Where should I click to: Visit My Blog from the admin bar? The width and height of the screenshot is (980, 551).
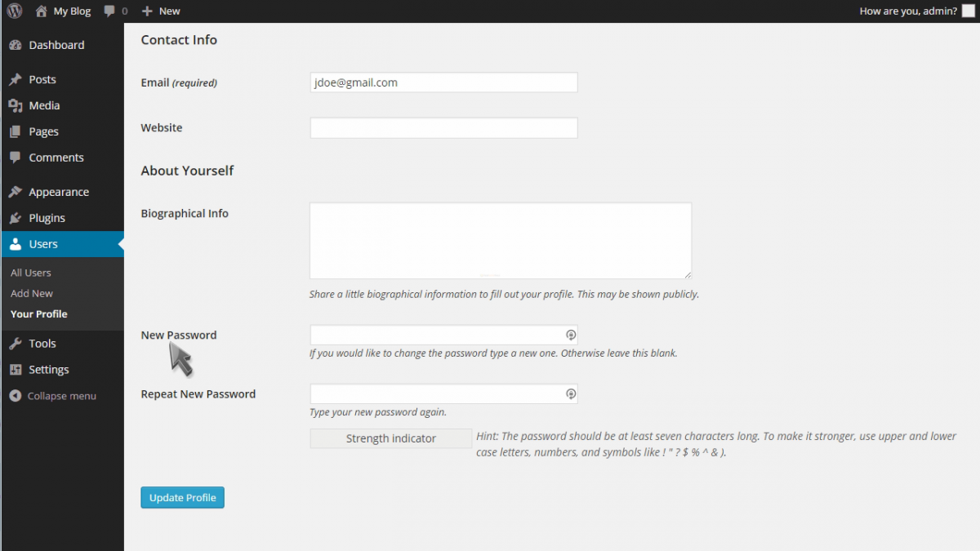[x=61, y=11]
